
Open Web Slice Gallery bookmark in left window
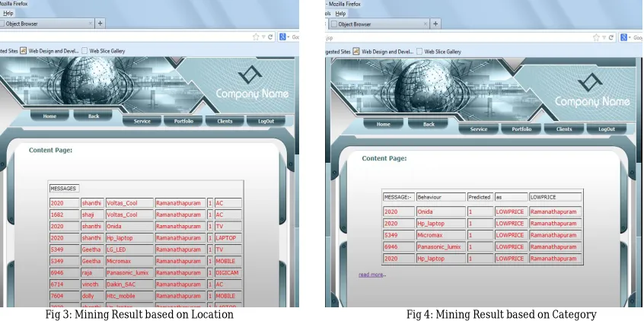pyautogui.click(x=104, y=51)
